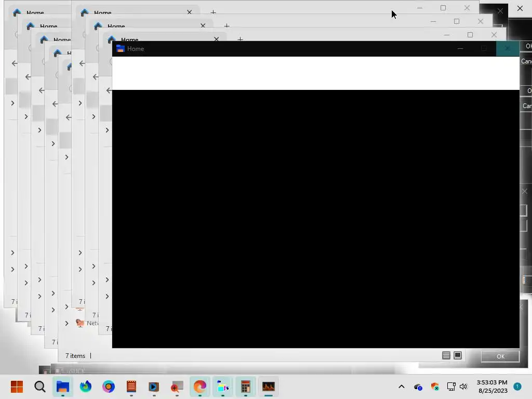Open OneDrive tray icon
The height and width of the screenshot is (399, 532).
418,387
